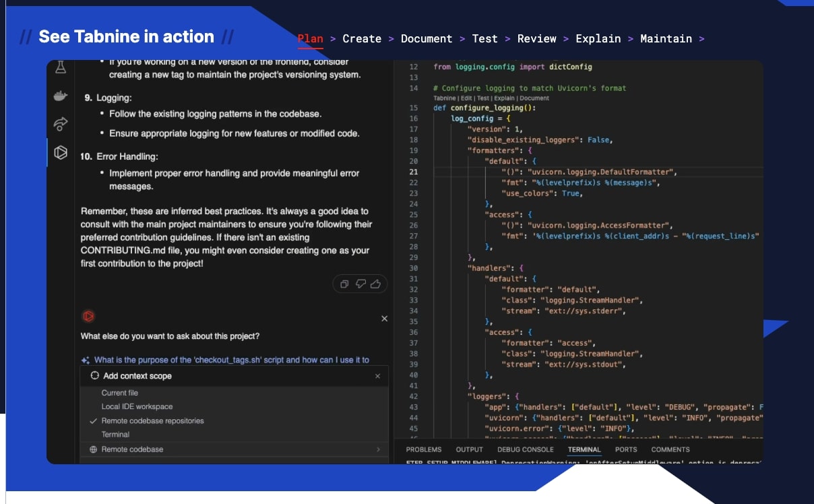Open the Docker whale icon in activity bar
The height and width of the screenshot is (504, 814).
[x=61, y=96]
